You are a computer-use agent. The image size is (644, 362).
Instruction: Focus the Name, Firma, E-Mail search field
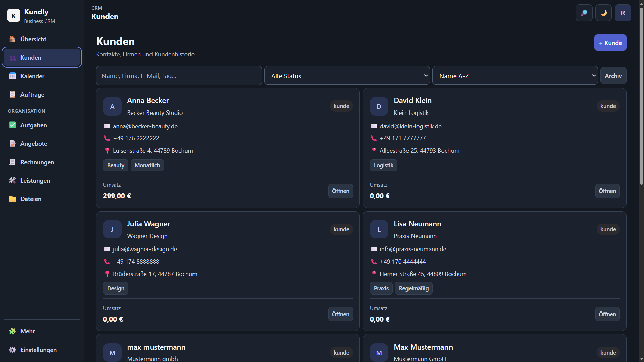click(x=179, y=76)
